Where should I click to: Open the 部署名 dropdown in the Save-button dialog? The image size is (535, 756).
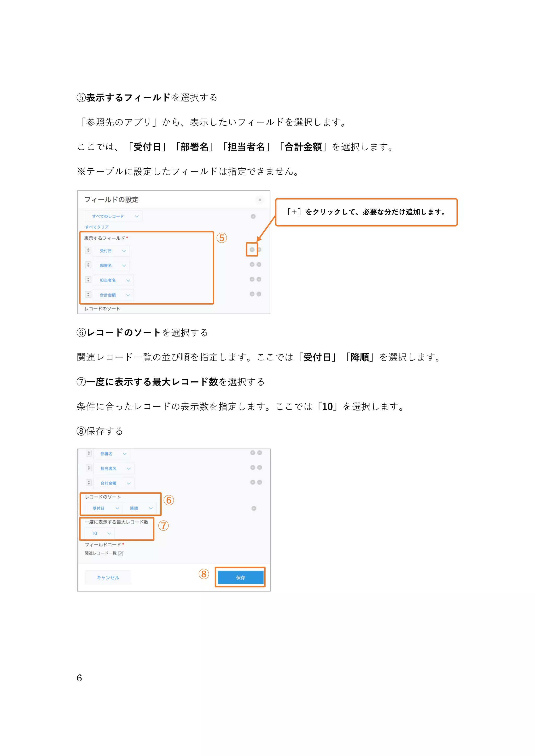(x=112, y=454)
